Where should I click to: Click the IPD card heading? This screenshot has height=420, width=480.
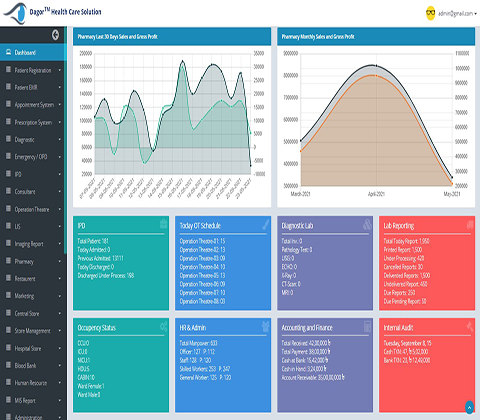pyautogui.click(x=81, y=226)
